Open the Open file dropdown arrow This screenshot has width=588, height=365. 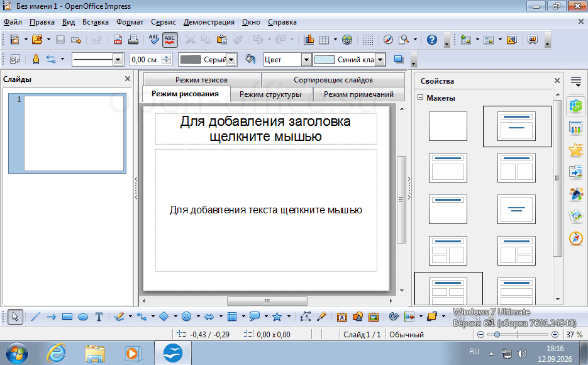click(48, 40)
